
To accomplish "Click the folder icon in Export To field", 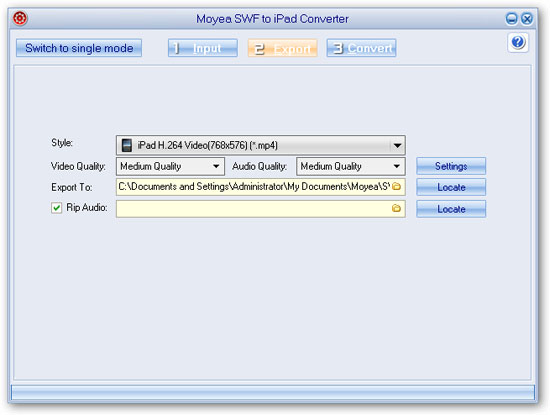I will [396, 186].
